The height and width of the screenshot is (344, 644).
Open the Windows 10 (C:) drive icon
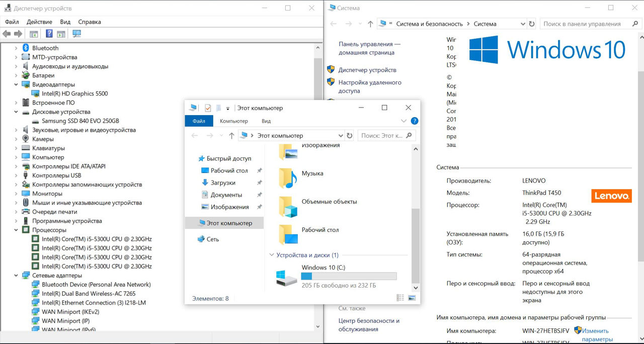[x=287, y=277]
